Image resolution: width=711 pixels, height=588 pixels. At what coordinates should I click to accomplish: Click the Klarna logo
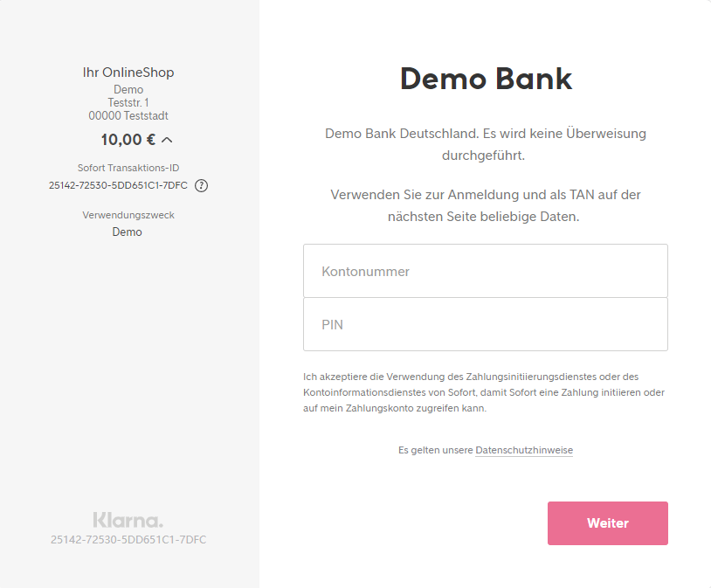tap(128, 520)
